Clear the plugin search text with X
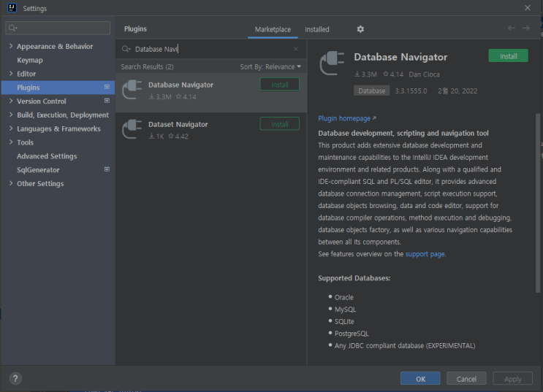 [295, 49]
